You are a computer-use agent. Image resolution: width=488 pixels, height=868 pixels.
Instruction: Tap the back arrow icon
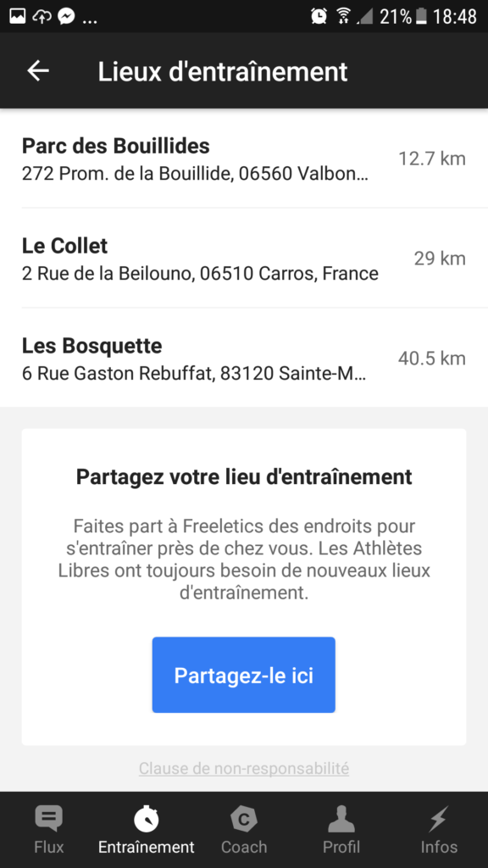(x=38, y=71)
